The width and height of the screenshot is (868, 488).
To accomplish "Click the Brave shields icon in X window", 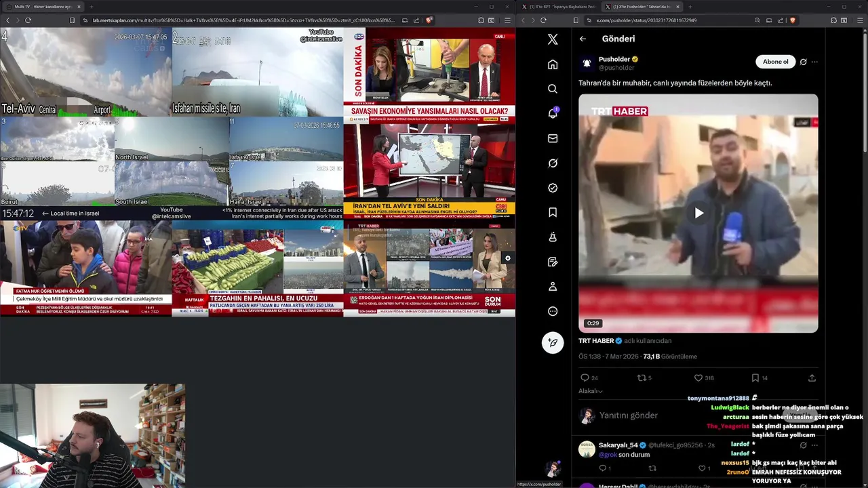I will (x=792, y=20).
